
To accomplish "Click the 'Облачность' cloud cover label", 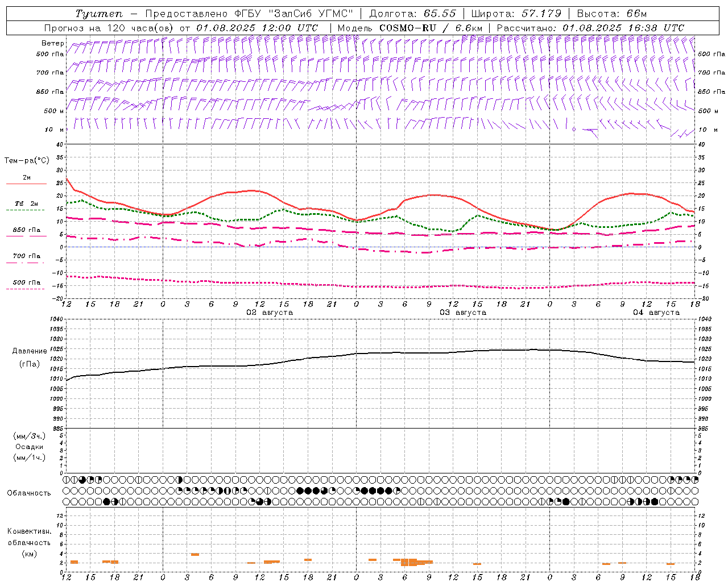I will click(x=29, y=493).
